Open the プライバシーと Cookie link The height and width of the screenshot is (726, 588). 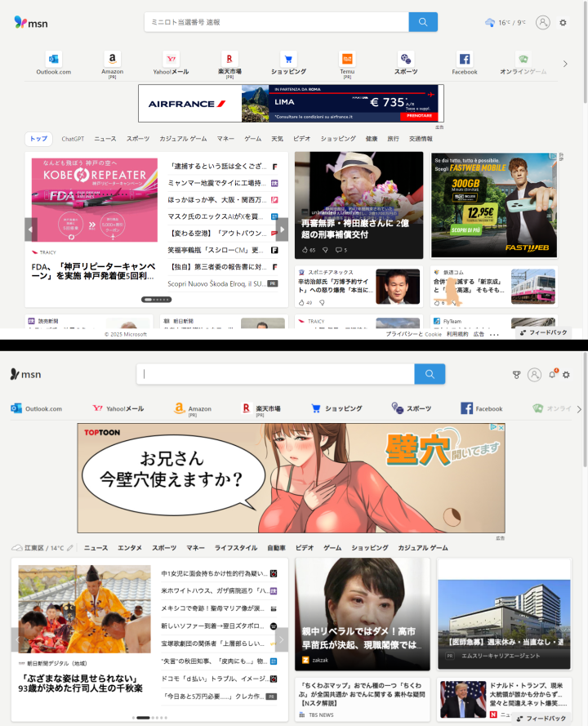[413, 334]
